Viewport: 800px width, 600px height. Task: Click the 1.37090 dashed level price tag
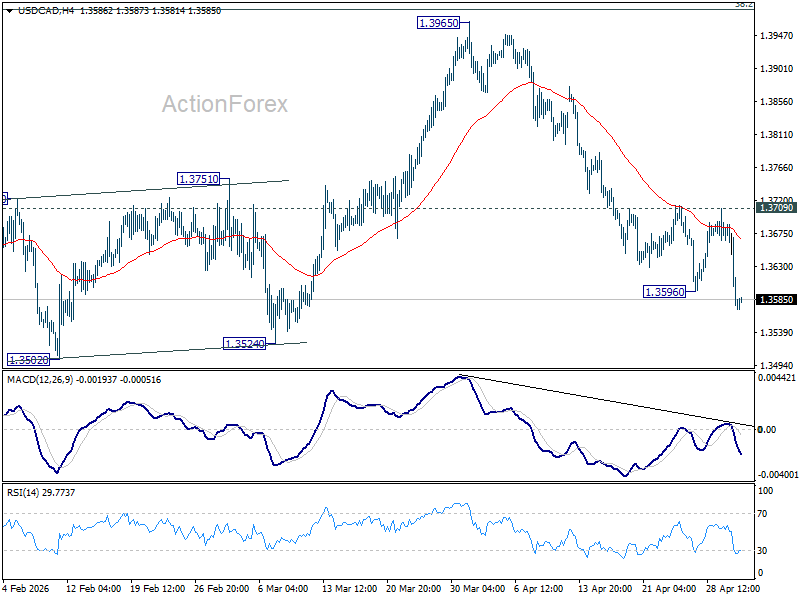point(777,208)
